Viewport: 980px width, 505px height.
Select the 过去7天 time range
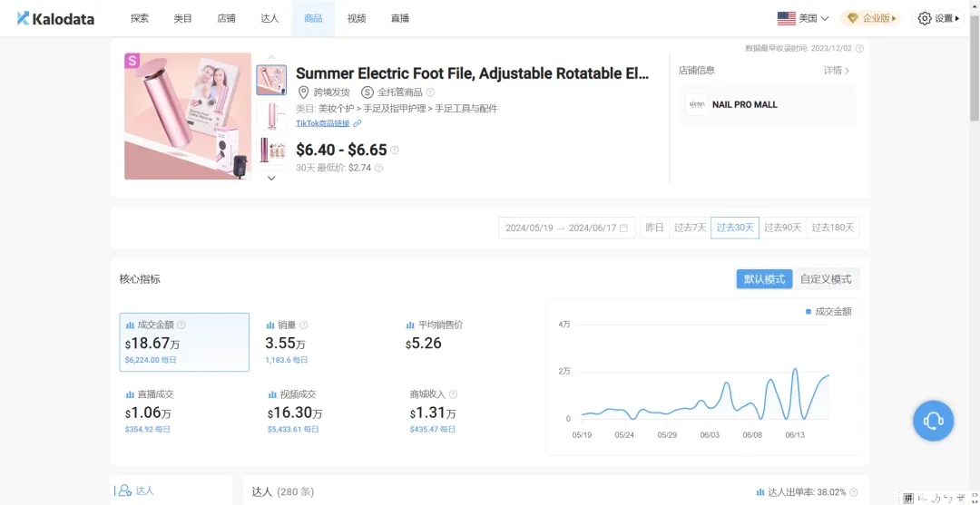690,228
